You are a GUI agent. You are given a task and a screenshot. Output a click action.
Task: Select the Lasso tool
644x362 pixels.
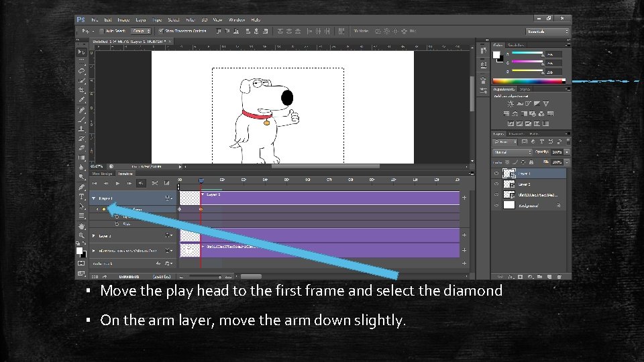[x=81, y=71]
